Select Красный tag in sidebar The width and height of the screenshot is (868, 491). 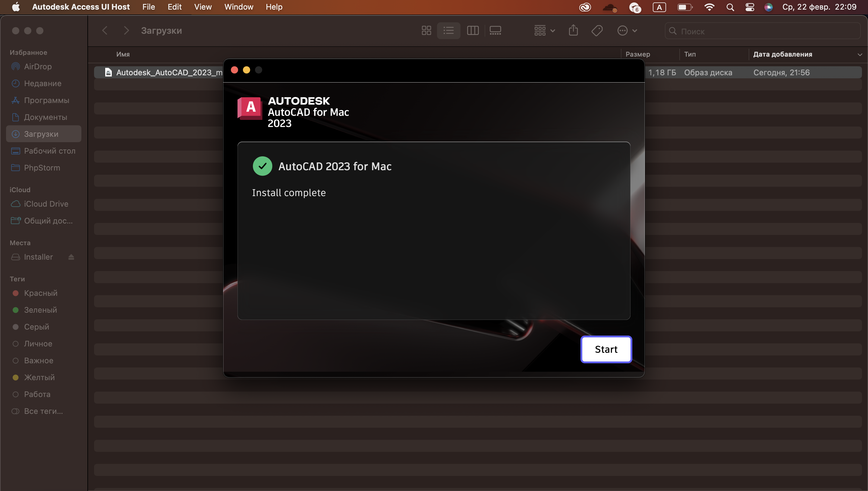click(40, 293)
